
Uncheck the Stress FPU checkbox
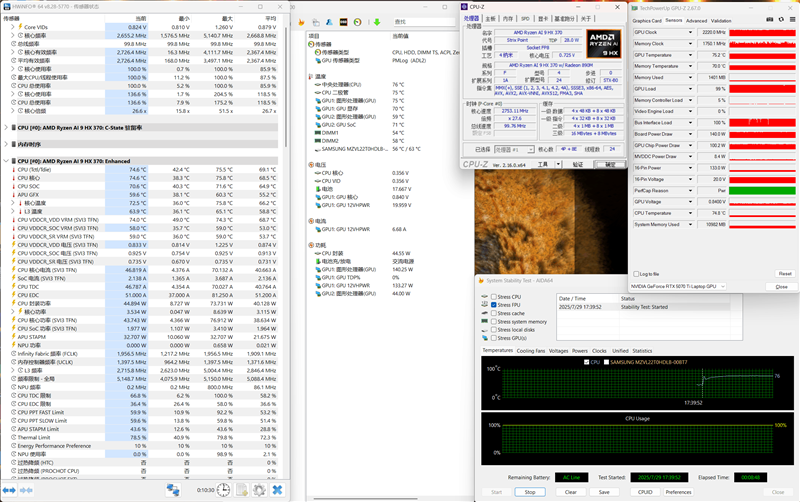point(494,305)
